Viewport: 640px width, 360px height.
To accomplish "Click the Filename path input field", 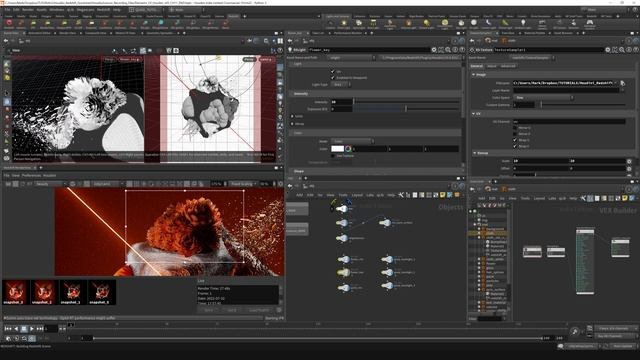I will coord(564,83).
